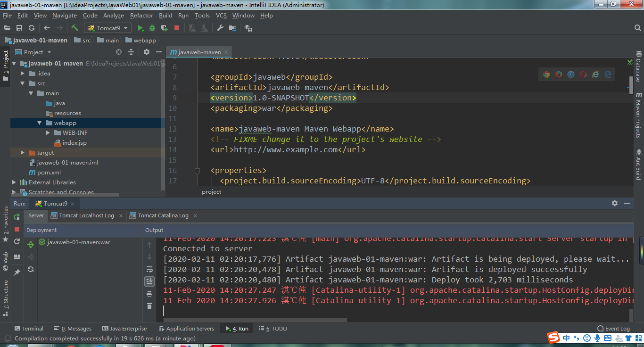The width and height of the screenshot is (644, 347).
Task: Collapse the src folder node
Action: click(x=23, y=83)
